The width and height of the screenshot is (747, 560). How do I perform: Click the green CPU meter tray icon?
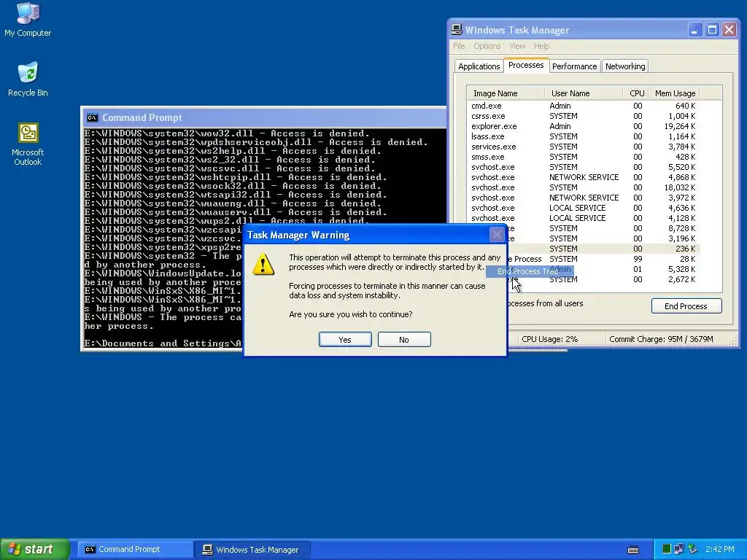tap(667, 549)
